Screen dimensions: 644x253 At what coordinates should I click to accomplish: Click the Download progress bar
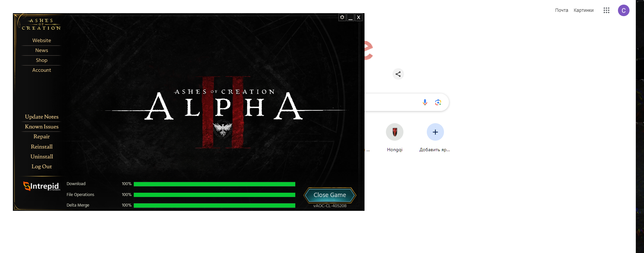tap(215, 184)
